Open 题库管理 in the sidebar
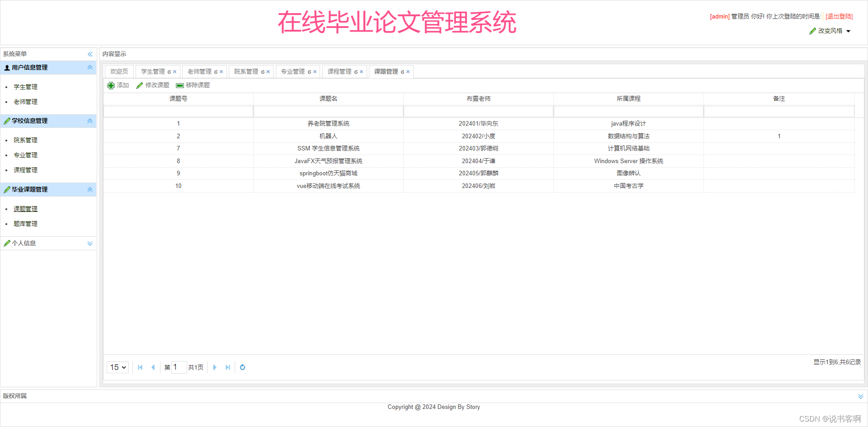 [x=26, y=224]
